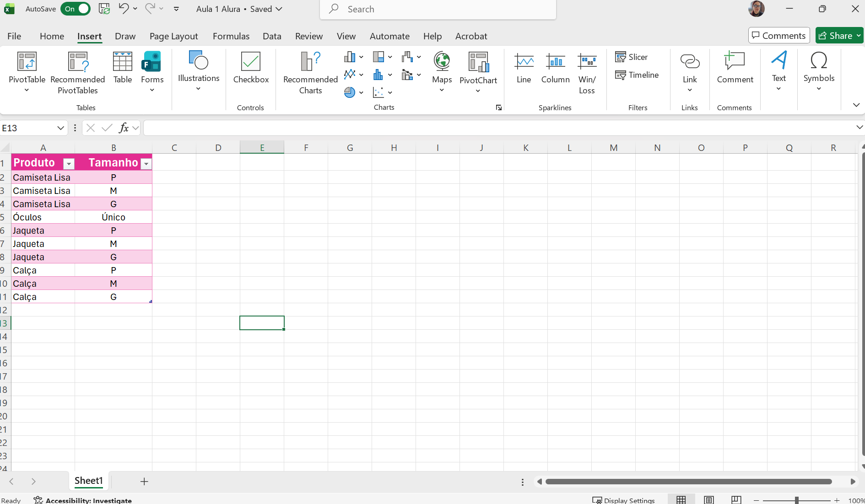The width and height of the screenshot is (865, 504).
Task: Expand the Undo history dropdown
Action: coord(135,8)
